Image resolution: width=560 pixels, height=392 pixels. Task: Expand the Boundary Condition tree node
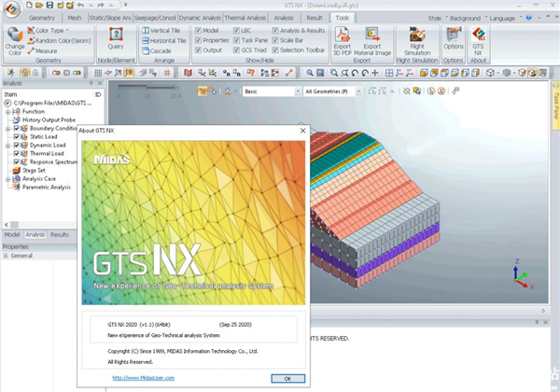(7, 129)
